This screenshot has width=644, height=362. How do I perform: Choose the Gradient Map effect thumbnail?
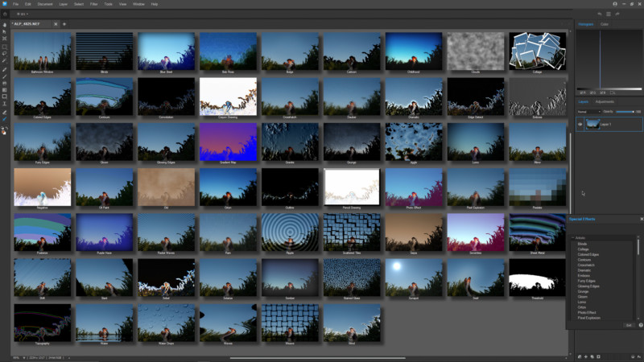(228, 142)
